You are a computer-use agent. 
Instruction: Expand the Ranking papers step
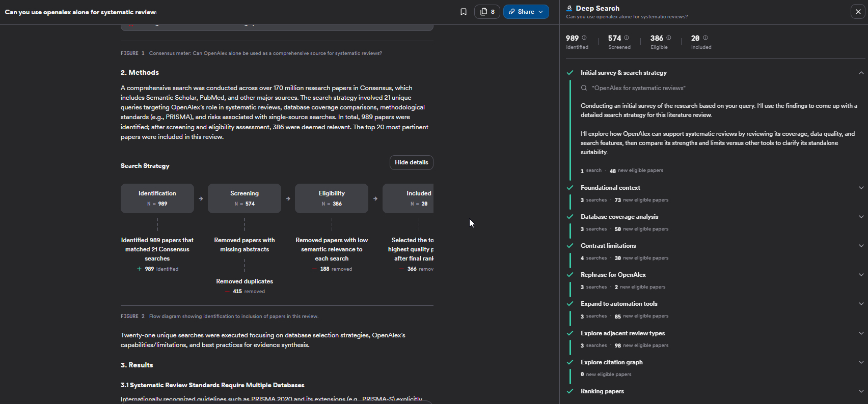[861, 391]
